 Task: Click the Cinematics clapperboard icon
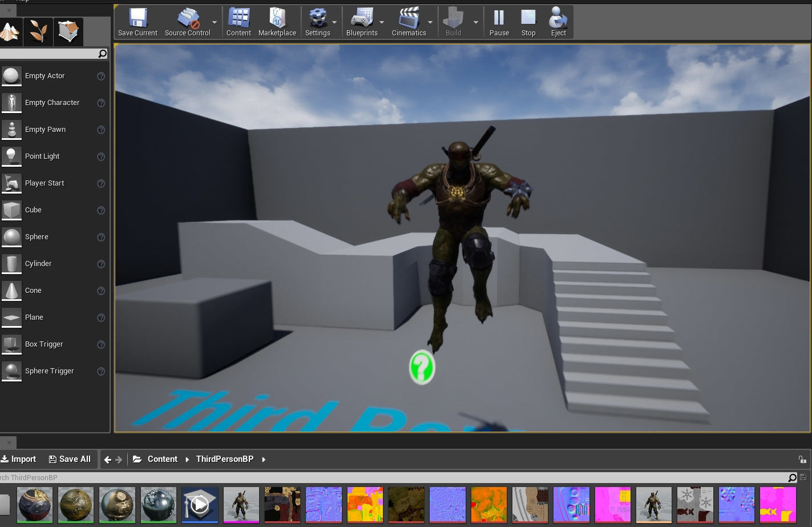tap(409, 23)
